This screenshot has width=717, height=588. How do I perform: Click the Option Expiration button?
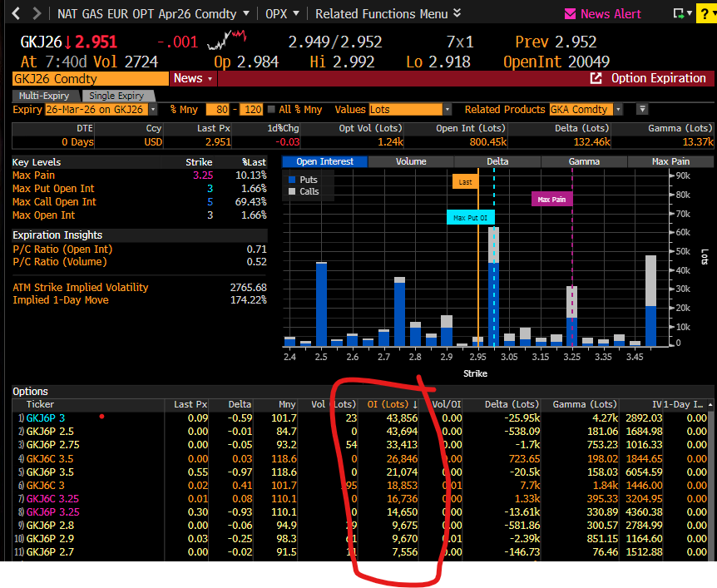coord(659,78)
